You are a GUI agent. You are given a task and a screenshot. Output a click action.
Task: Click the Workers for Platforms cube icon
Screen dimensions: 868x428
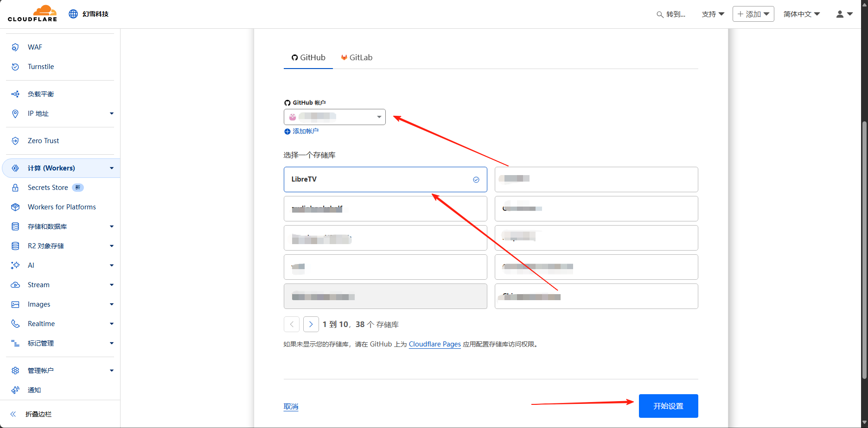tap(15, 207)
